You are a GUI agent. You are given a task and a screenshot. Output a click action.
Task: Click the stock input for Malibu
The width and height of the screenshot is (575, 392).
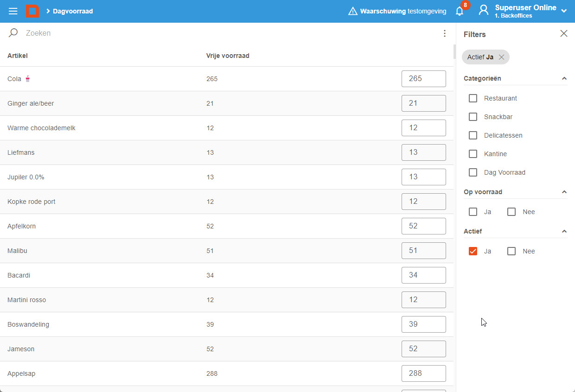tap(424, 251)
